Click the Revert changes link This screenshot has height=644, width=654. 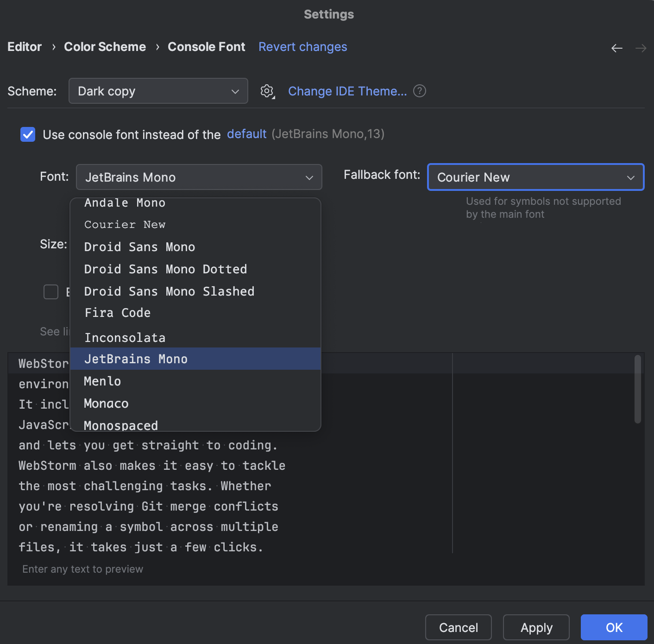click(302, 46)
